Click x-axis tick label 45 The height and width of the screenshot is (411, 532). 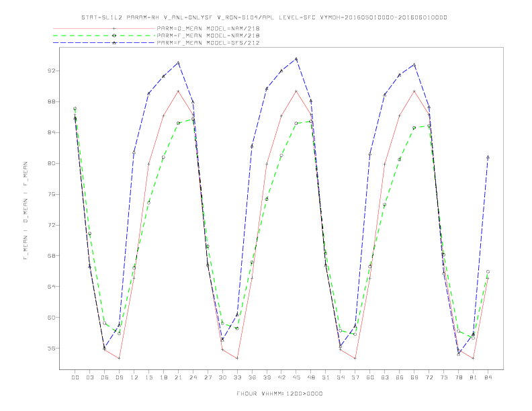coord(296,377)
